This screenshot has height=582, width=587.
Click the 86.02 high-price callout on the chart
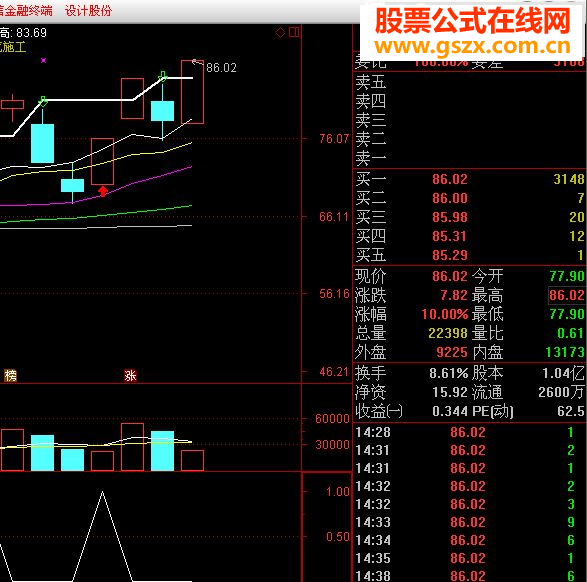(x=221, y=68)
